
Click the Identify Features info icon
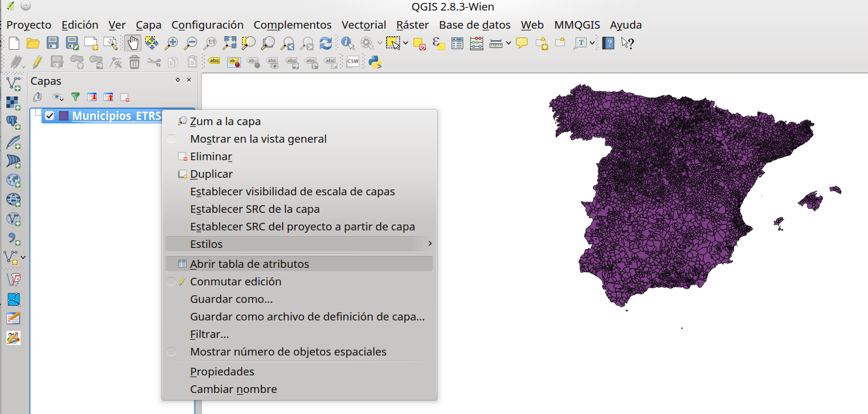point(348,43)
